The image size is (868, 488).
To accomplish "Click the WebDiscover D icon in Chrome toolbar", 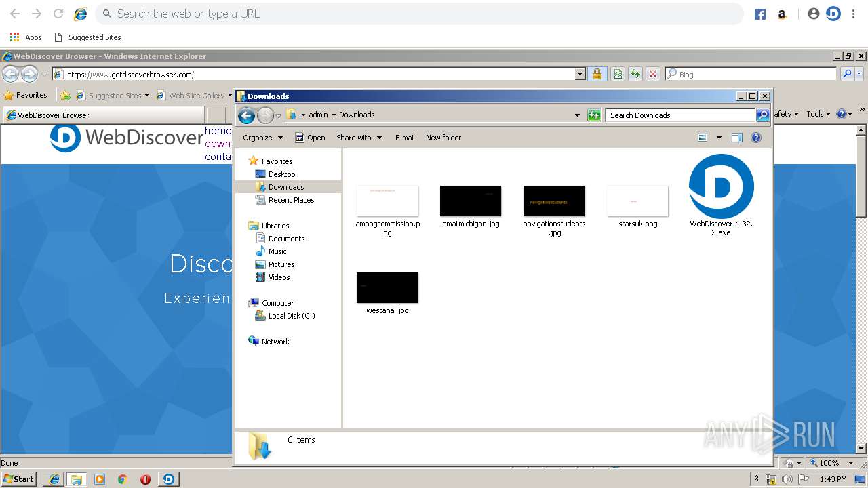I will click(x=833, y=14).
